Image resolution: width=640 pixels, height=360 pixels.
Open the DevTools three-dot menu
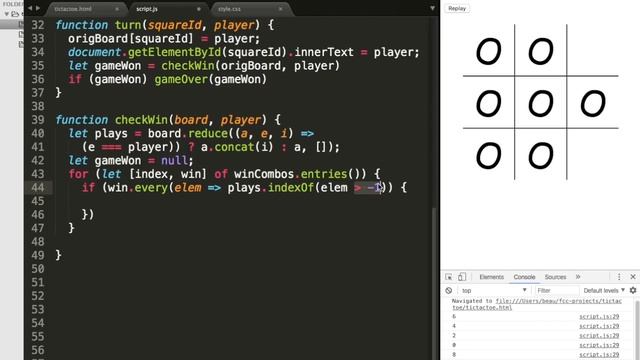[x=619, y=277]
